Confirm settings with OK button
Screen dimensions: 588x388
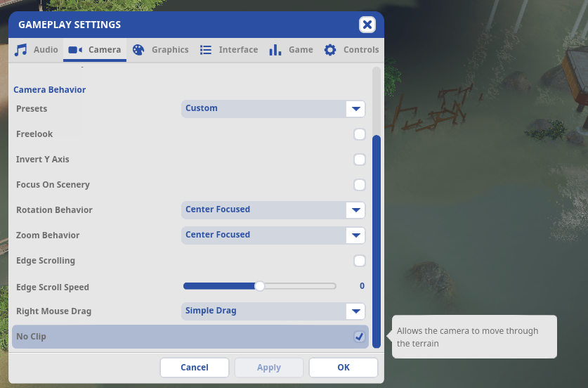pos(343,368)
